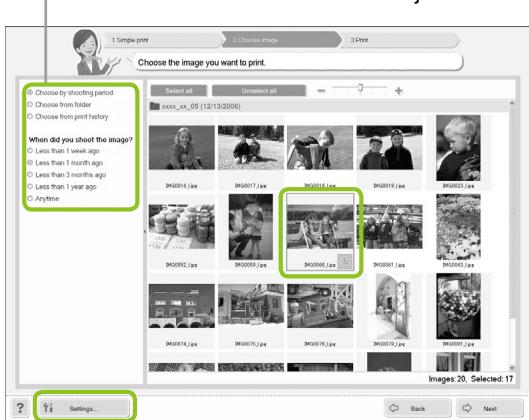The image size is (529, 420).
Task: Click the scrollbar up arrow
Action: click(x=512, y=103)
